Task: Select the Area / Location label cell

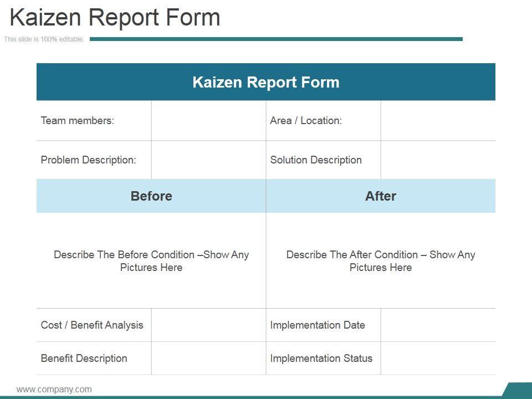Action: click(306, 121)
